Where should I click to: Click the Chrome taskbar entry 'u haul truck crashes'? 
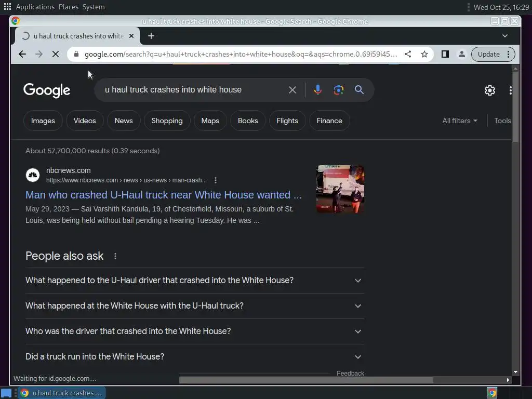[62, 393]
